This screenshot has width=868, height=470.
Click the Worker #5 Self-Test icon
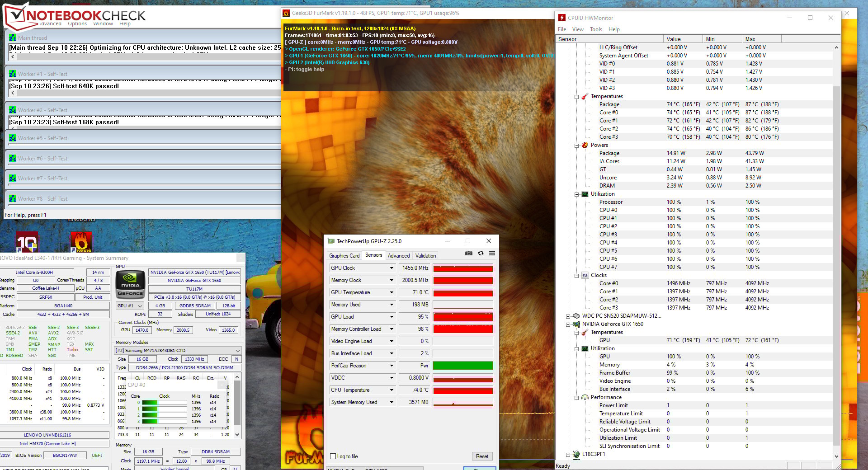pos(13,138)
